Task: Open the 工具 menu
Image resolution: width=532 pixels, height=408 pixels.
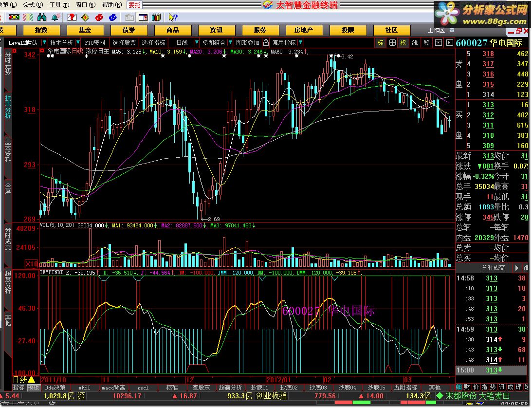Action: (x=59, y=5)
